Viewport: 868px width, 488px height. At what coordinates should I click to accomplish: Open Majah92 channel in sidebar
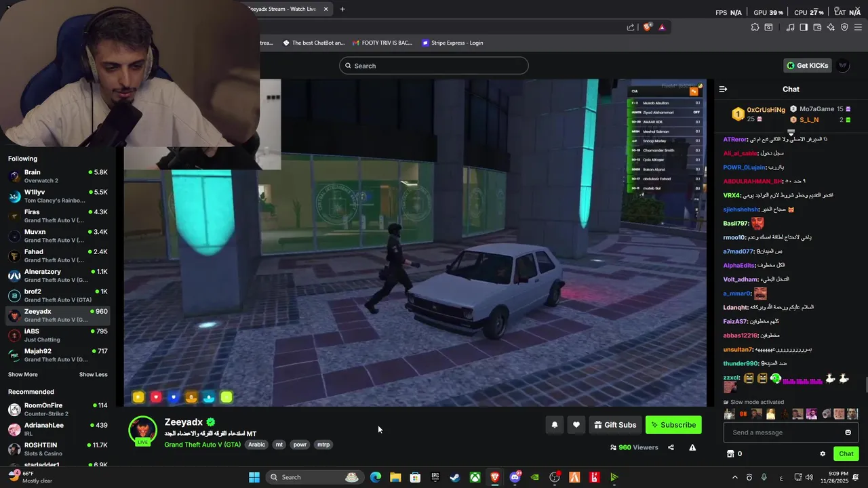point(58,355)
